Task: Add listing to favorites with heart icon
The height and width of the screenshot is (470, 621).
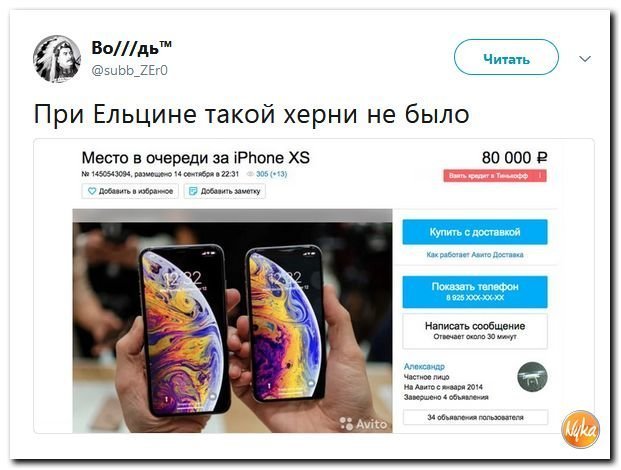Action: [x=92, y=191]
